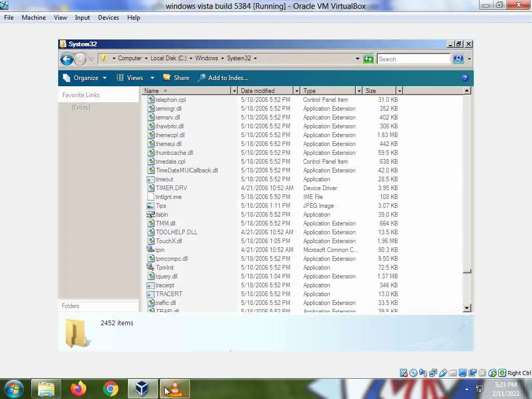Launch Firefox from the taskbar

point(78,389)
